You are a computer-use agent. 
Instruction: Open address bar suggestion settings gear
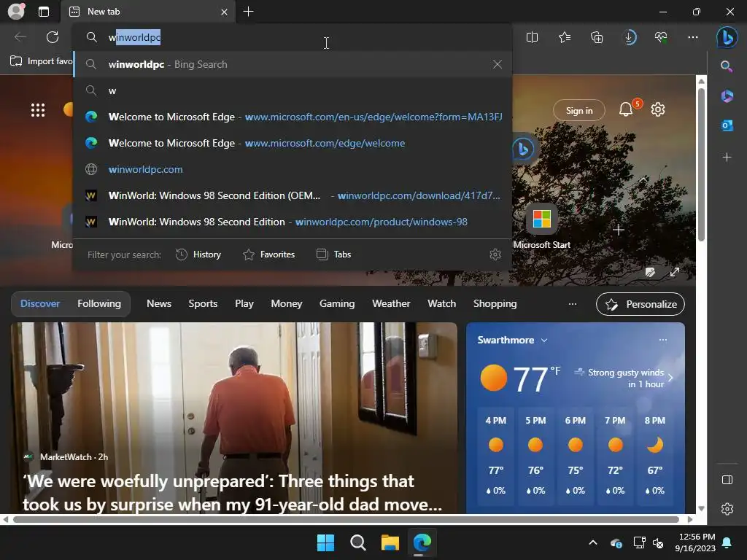(495, 254)
